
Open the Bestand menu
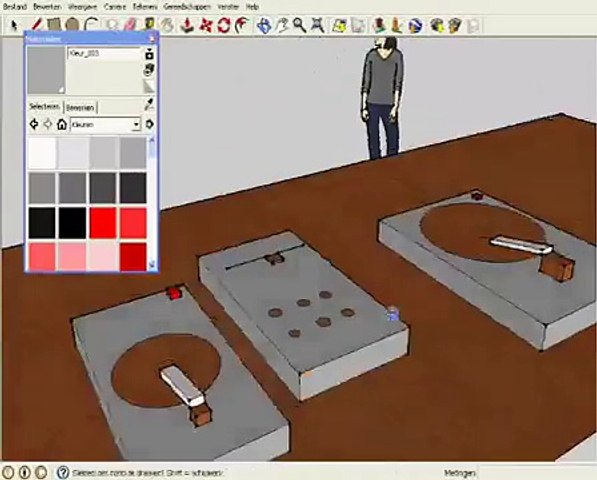pyautogui.click(x=15, y=7)
